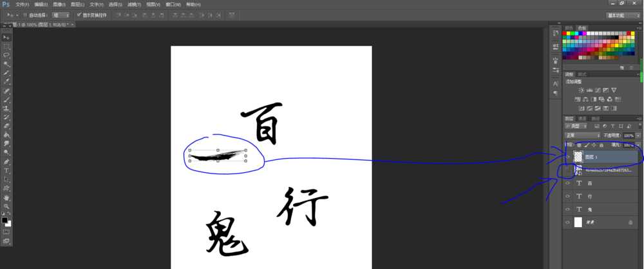This screenshot has width=644, height=269.
Task: Open the layer blend mode dropdown (正常)
Action: tap(583, 135)
